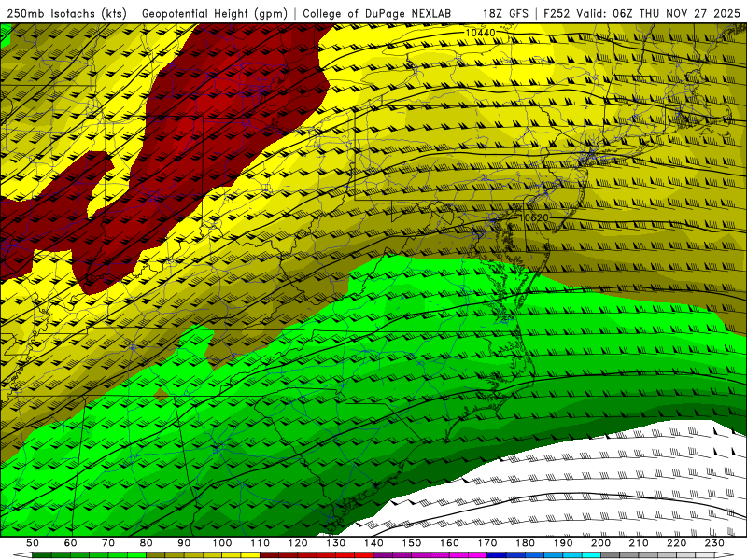Click the '18Z GFS' model run label
Screen dimensions: 747x560
tap(505, 13)
